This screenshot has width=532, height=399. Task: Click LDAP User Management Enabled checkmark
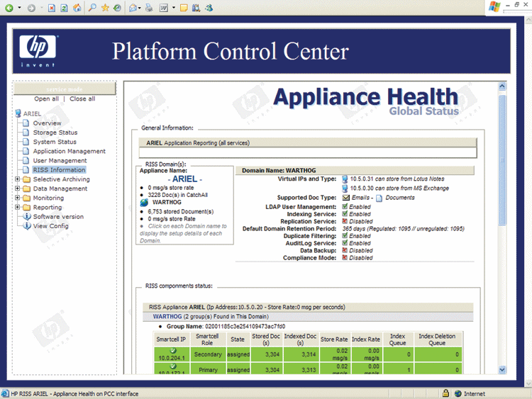tap(345, 206)
